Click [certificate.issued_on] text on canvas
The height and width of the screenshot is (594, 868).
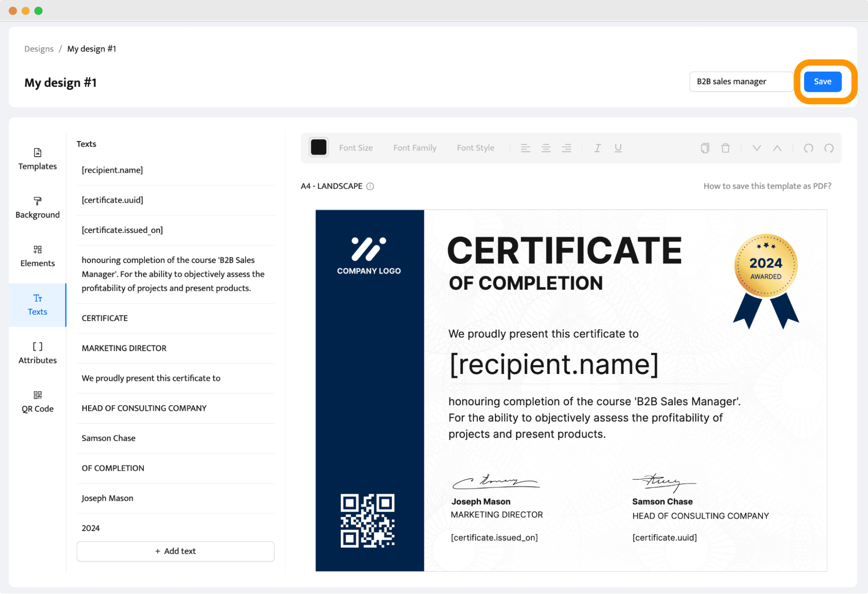click(494, 538)
